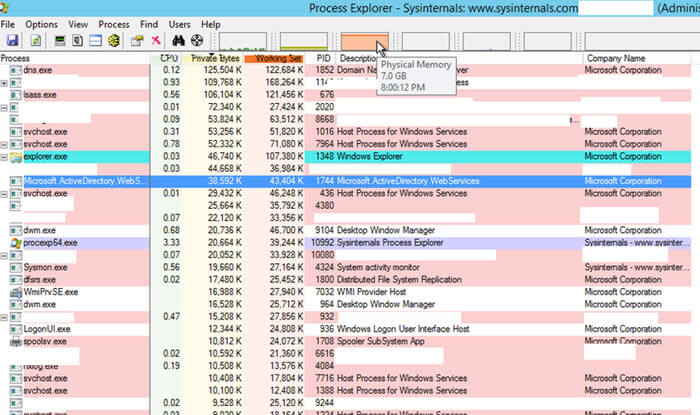
Task: Click the spoolsv.exe printer icon
Action: (x=16, y=341)
